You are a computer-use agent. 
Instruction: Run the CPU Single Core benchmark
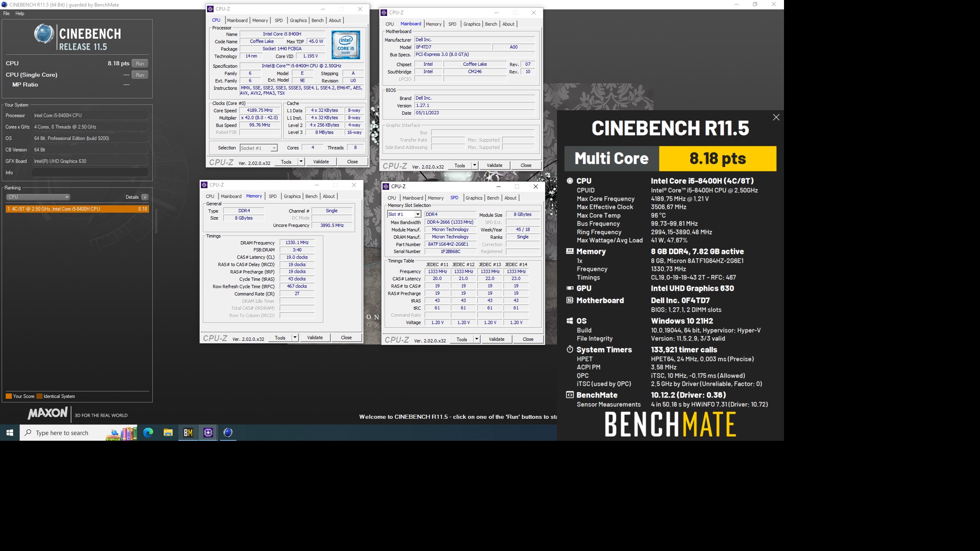click(x=140, y=75)
